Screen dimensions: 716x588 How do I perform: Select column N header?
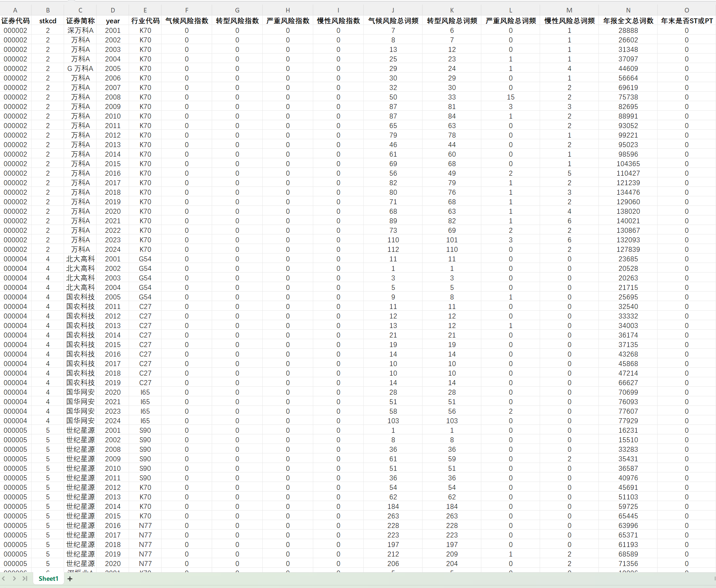628,10
